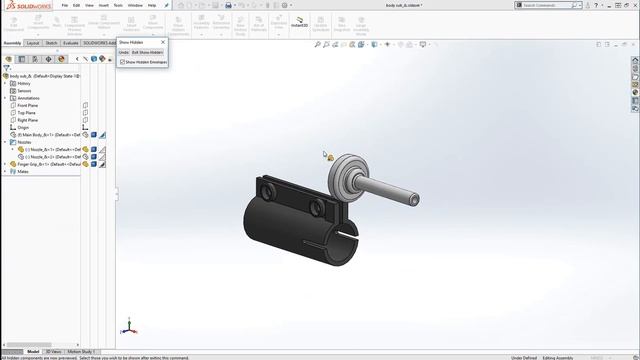Image resolution: width=640 pixels, height=360 pixels.
Task: Collapse the Nozzles folder
Action: (5, 142)
